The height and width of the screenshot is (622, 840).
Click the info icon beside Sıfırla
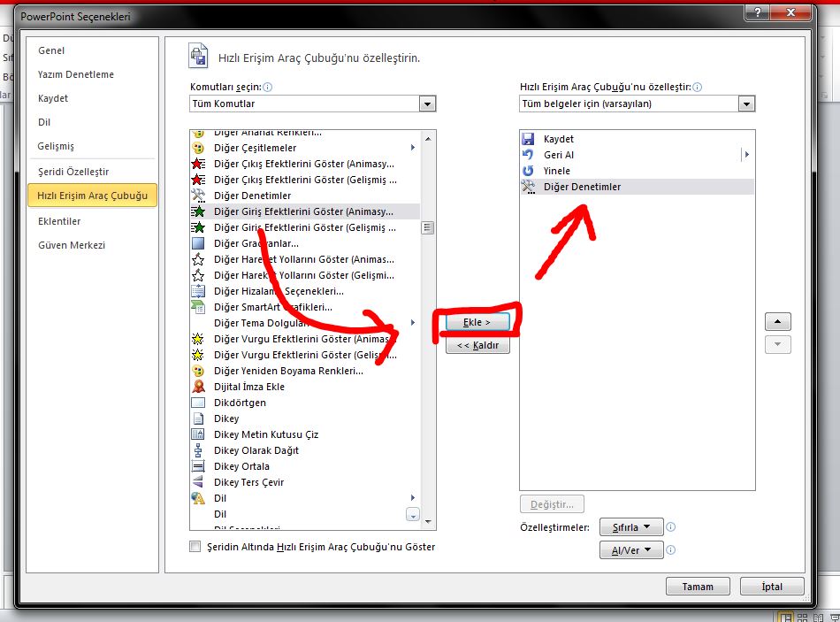[670, 527]
